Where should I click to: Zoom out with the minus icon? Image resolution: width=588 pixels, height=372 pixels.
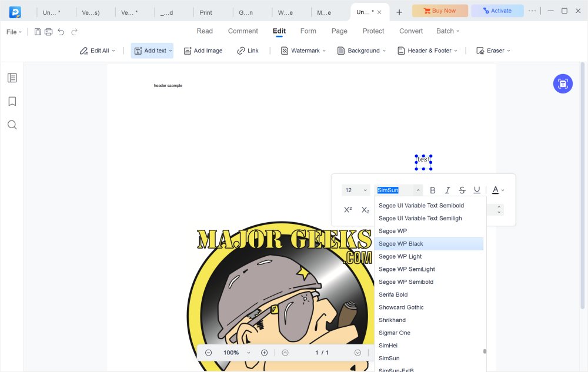[209, 353]
